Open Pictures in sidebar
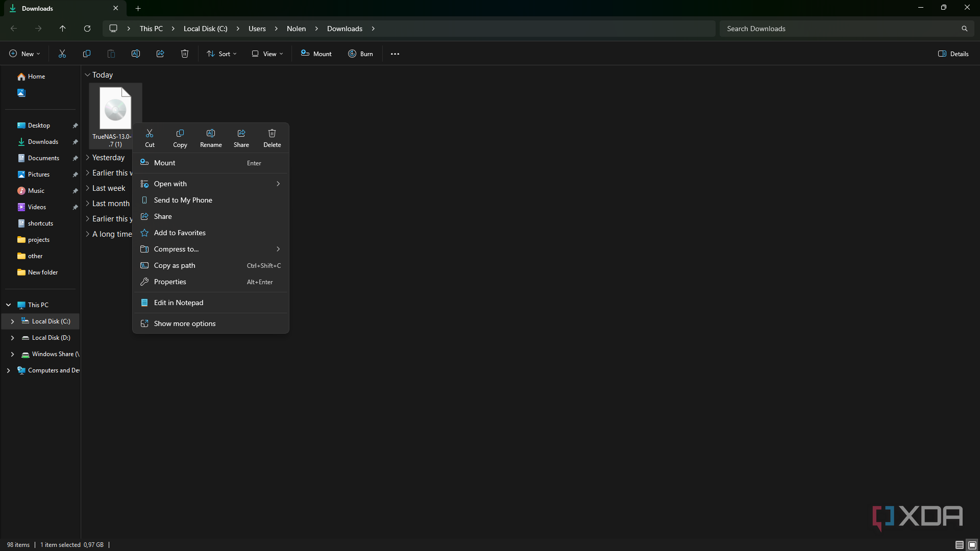The width and height of the screenshot is (980, 551). click(40, 174)
